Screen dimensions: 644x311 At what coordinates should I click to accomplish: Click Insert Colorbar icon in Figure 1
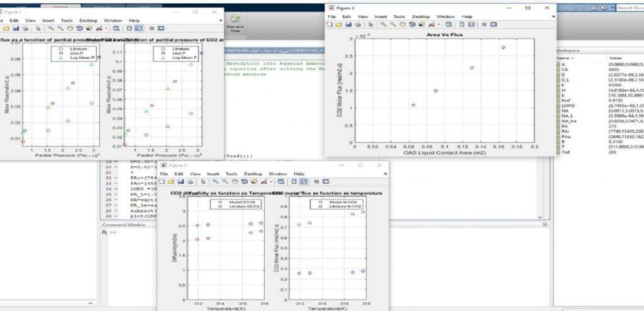130,28
